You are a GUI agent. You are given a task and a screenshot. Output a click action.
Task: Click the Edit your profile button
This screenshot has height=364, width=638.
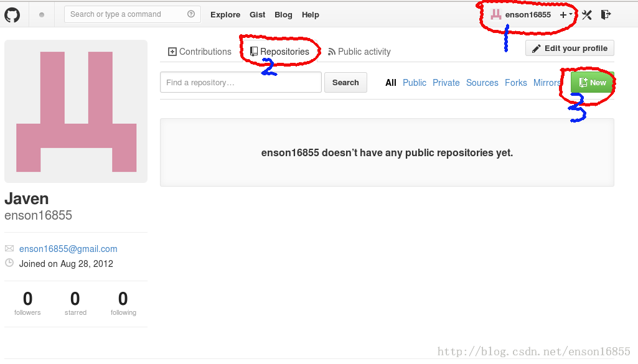coord(570,49)
